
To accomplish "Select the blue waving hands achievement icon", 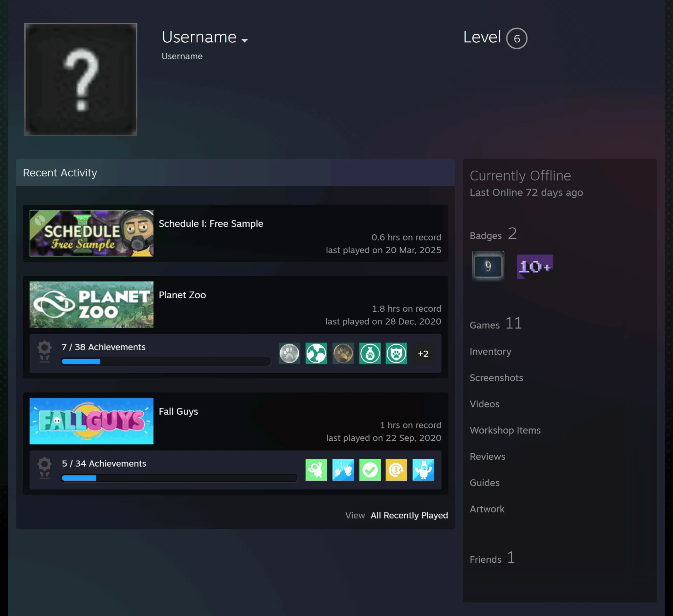I will pyautogui.click(x=343, y=470).
